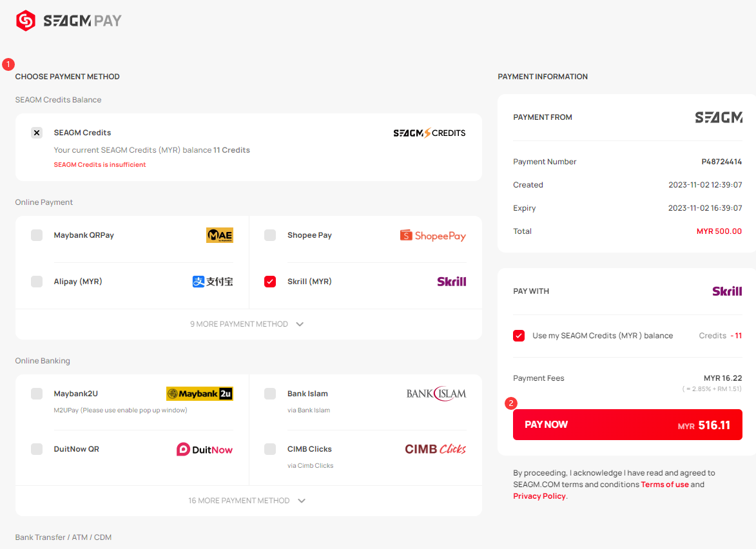
Task: Click the ShopeePay logo
Action: point(432,236)
